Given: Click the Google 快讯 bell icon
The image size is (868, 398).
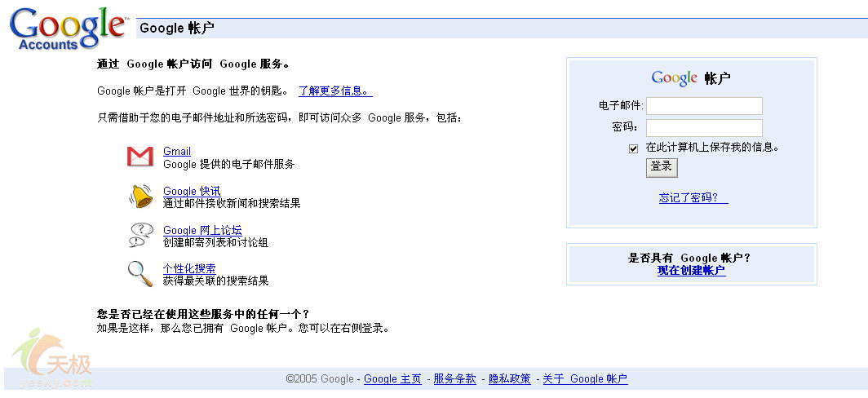Looking at the screenshot, I should tap(140, 196).
